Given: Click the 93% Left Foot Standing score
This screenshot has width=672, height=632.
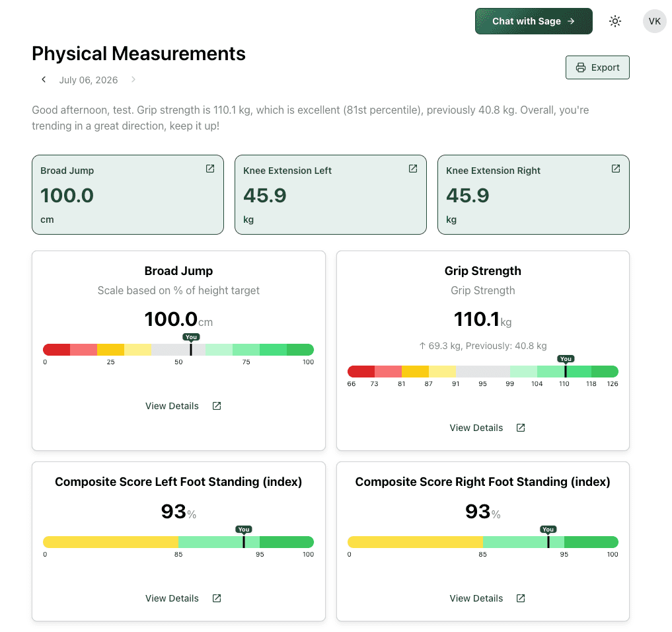Looking at the screenshot, I should pos(178,512).
